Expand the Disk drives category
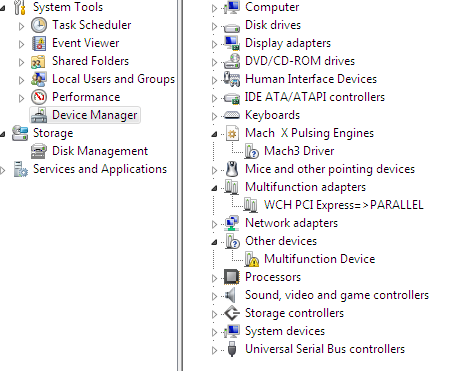Viewport: 451px width, 371px height. coord(214,26)
